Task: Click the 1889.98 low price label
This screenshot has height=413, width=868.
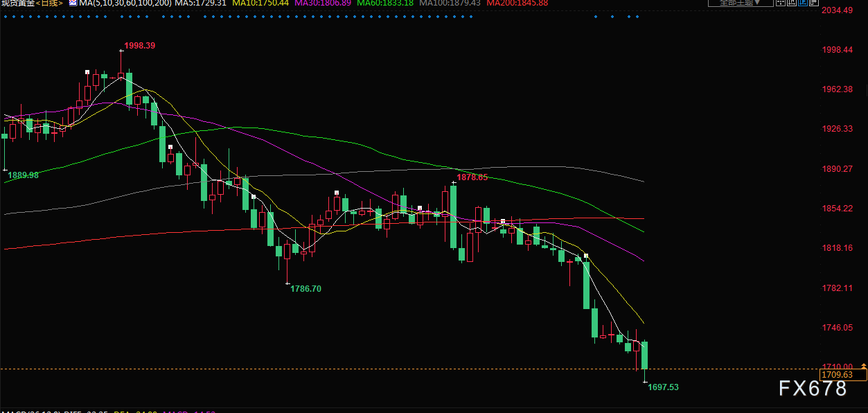Action: click(x=23, y=175)
